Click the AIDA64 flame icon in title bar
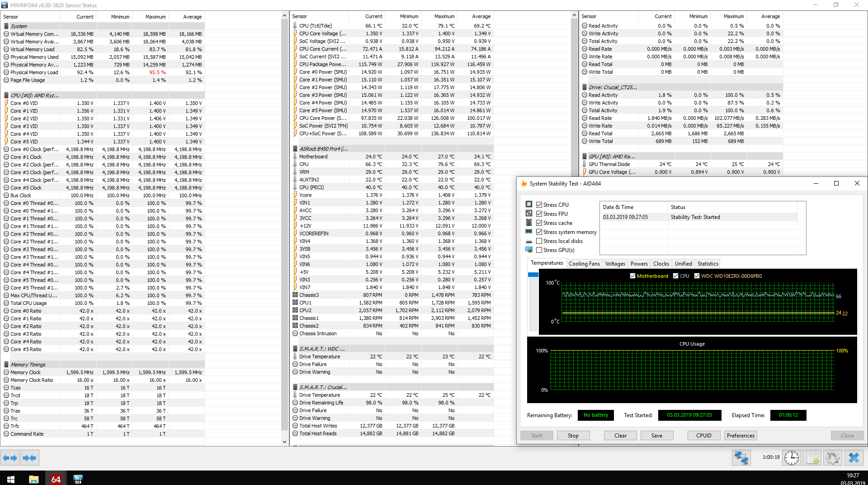 click(524, 184)
